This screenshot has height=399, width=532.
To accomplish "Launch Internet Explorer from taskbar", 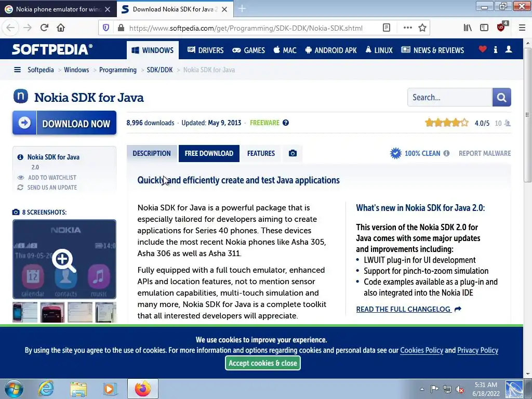I will point(46,389).
